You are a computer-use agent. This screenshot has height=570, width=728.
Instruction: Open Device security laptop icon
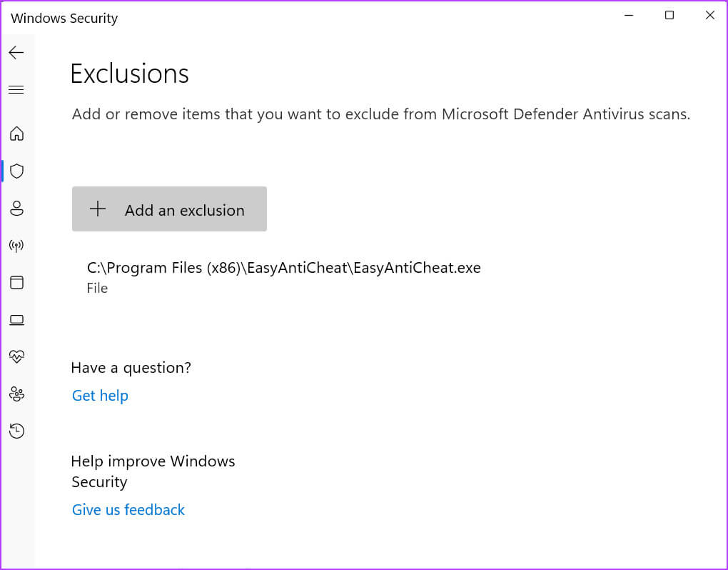[x=16, y=320]
